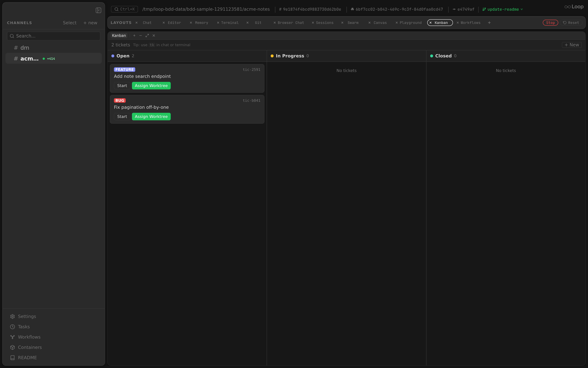588x368 pixels.
Task: Start the Add note search endpoint ticket
Action: (122, 86)
